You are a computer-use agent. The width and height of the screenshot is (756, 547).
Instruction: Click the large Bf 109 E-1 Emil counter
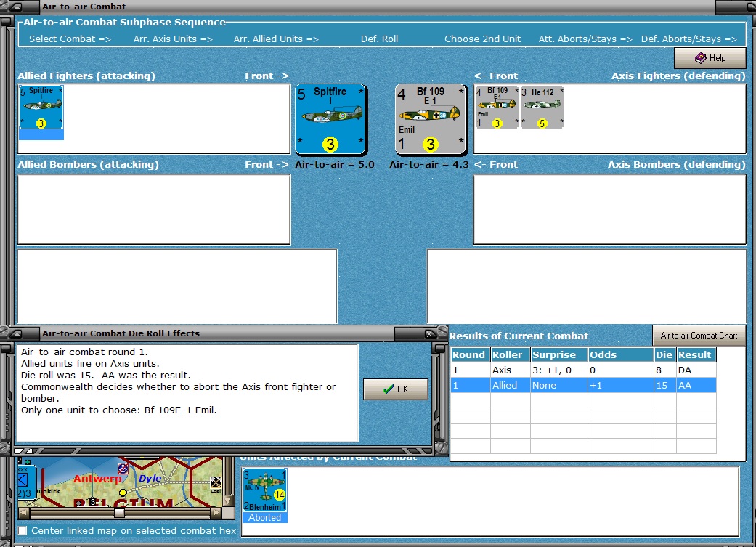coord(431,119)
